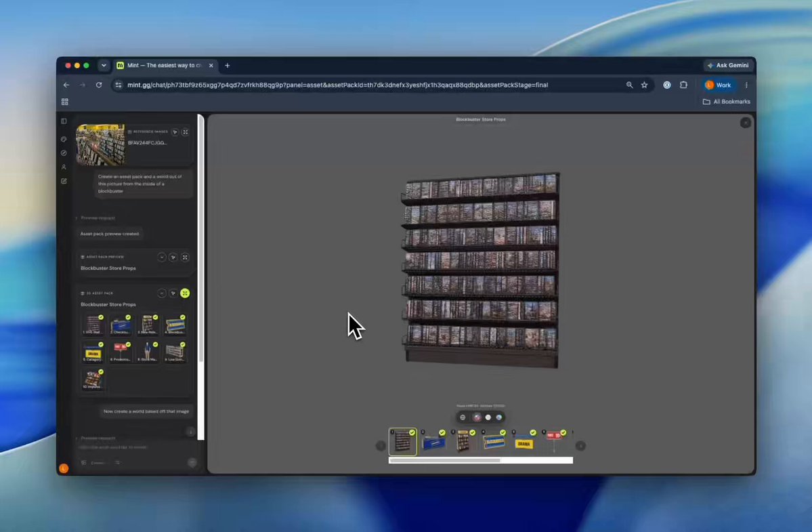This screenshot has height=532, width=812.
Task: Click the password manager icon in Chrome toolbar
Action: click(x=667, y=85)
